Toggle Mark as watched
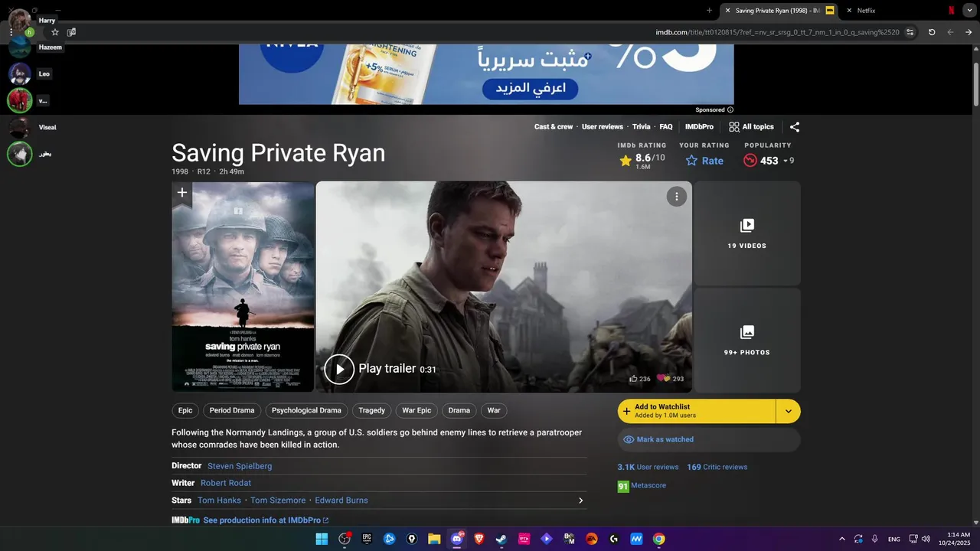Viewport: 980px width, 551px height. click(709, 440)
